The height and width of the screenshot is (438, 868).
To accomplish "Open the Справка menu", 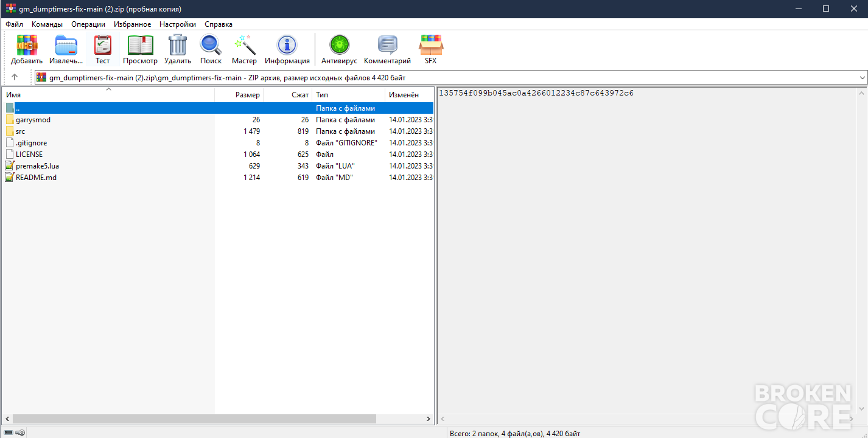I will tap(219, 24).
